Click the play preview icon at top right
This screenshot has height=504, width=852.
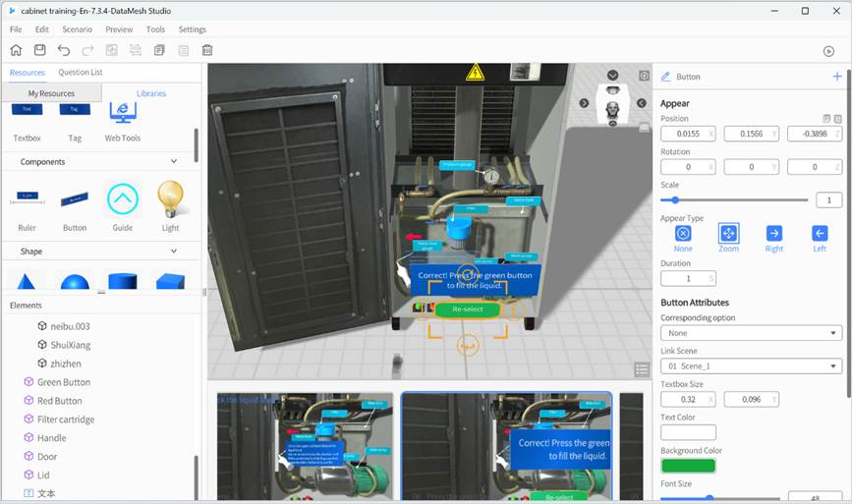point(828,51)
